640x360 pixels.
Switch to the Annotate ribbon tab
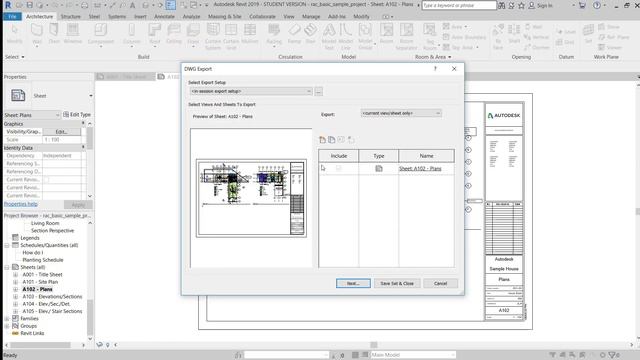point(164,17)
